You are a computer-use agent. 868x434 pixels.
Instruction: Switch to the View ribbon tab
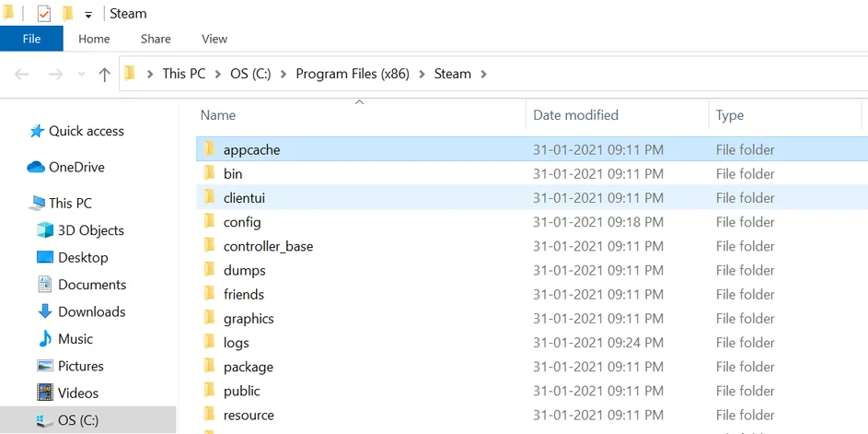pos(214,39)
